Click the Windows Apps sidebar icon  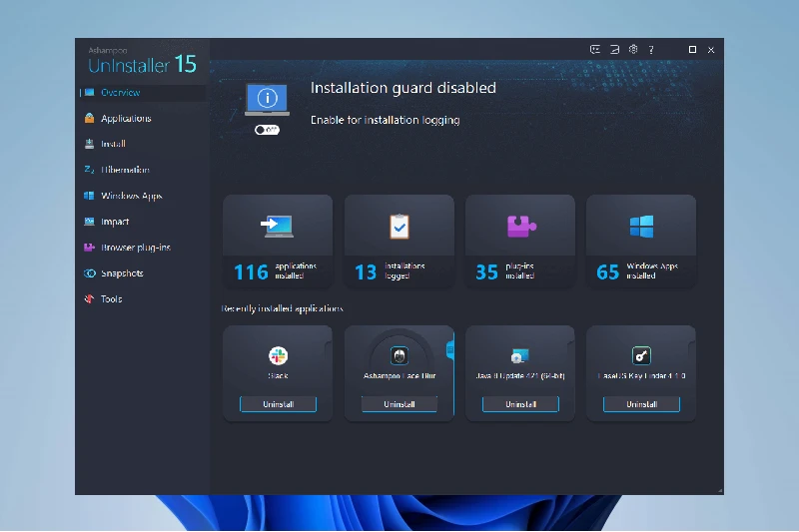(89, 196)
